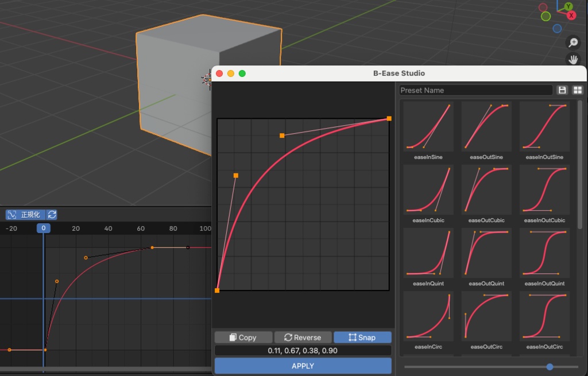Viewport: 588px width, 376px height.
Task: Select the easeOutQuint preset
Action: [x=486, y=253]
